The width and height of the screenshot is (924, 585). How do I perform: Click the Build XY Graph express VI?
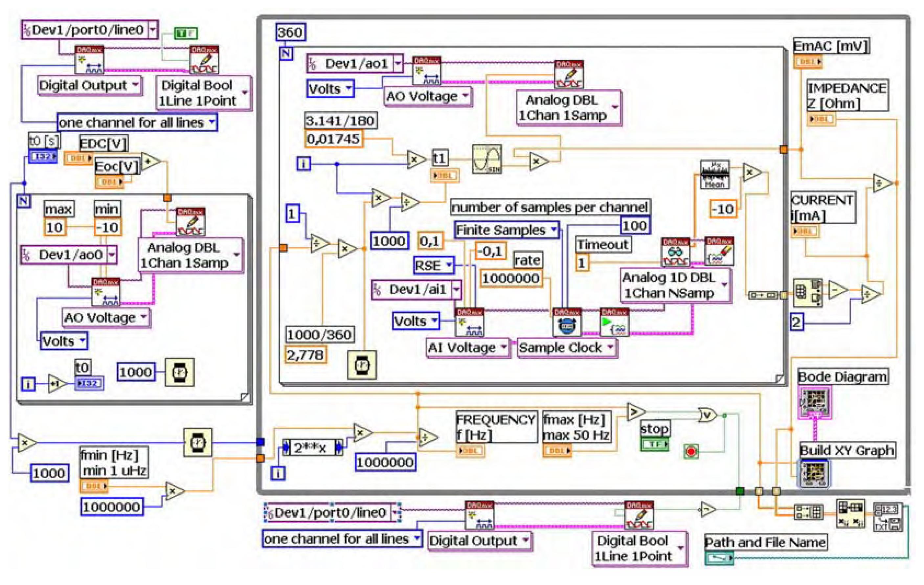pos(814,473)
